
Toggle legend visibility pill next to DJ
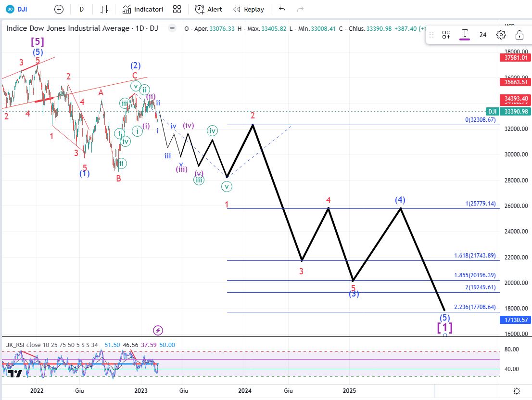coord(172,28)
